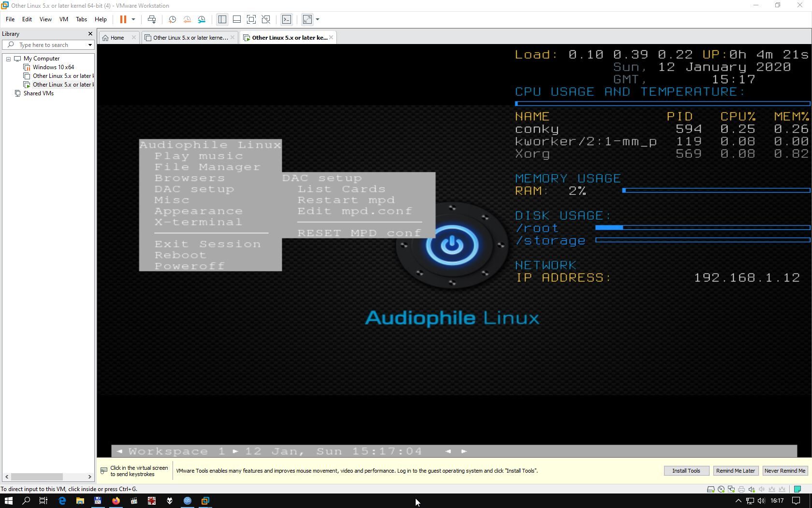Open the library search dropdown arrow

tap(90, 45)
